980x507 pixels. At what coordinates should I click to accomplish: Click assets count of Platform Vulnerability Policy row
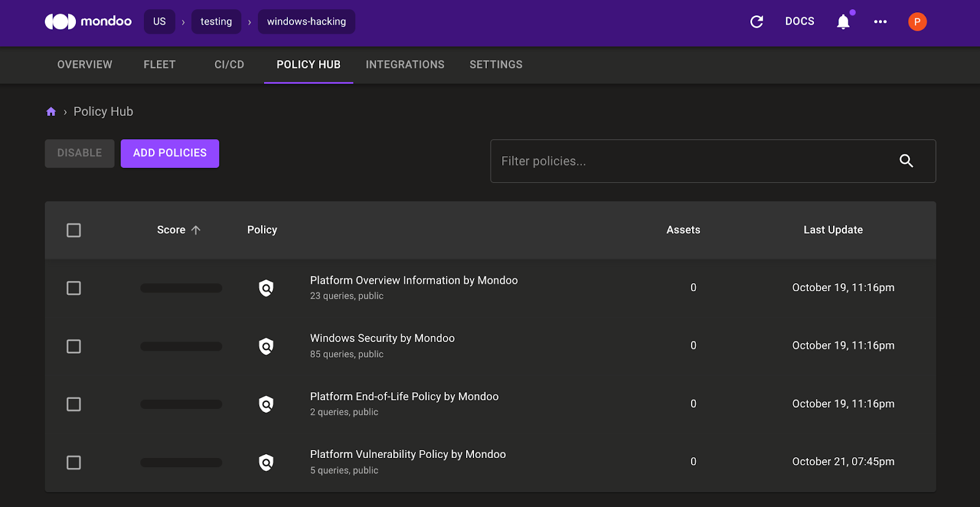693,462
